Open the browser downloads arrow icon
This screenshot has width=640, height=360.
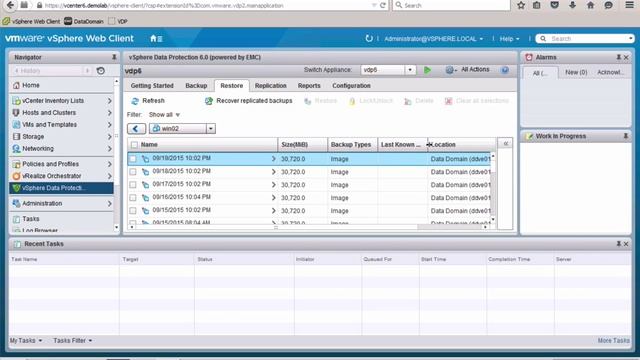[572, 5]
